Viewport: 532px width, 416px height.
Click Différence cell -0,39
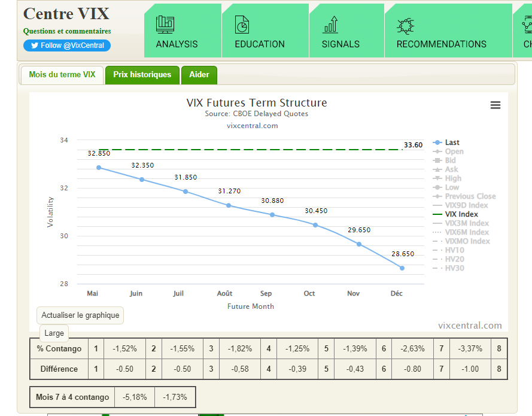pos(297,369)
